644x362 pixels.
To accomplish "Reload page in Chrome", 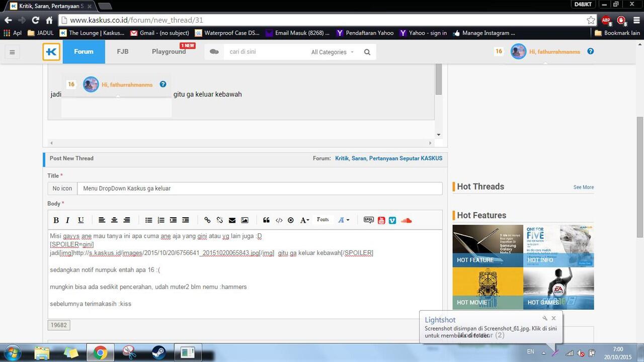I will coord(35,20).
